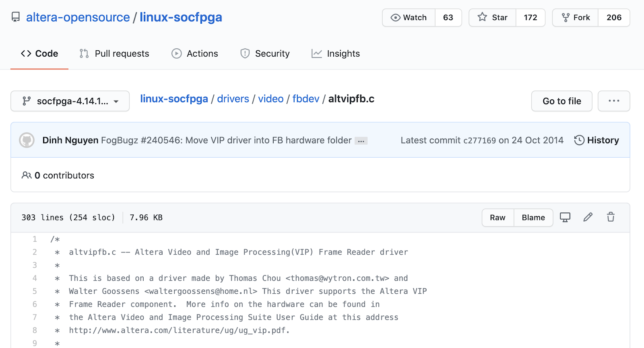Open linux-socfpga repository title link
Viewport: 644px width, 348px height.
point(181,17)
